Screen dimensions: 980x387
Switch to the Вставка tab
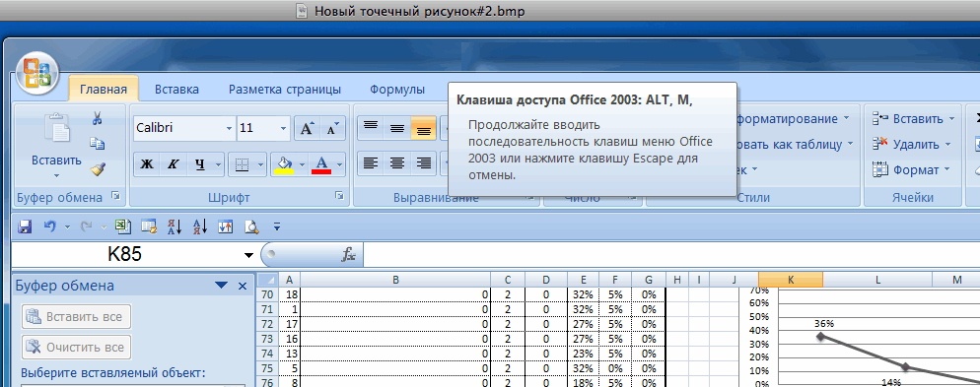176,90
